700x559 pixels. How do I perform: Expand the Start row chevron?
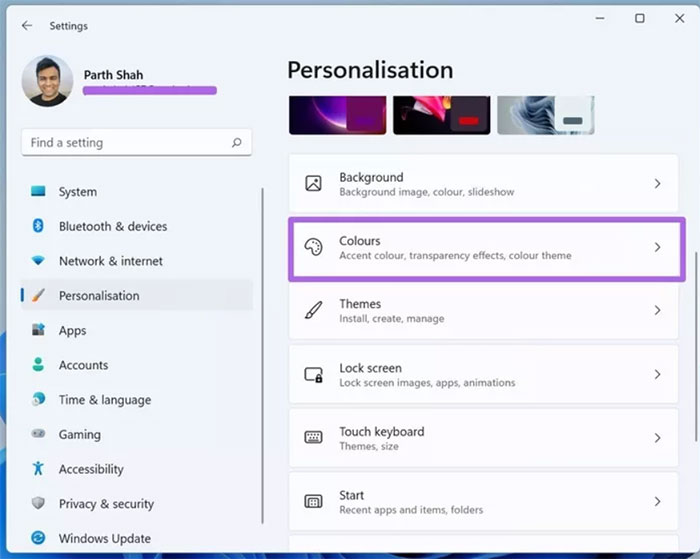pyautogui.click(x=657, y=501)
